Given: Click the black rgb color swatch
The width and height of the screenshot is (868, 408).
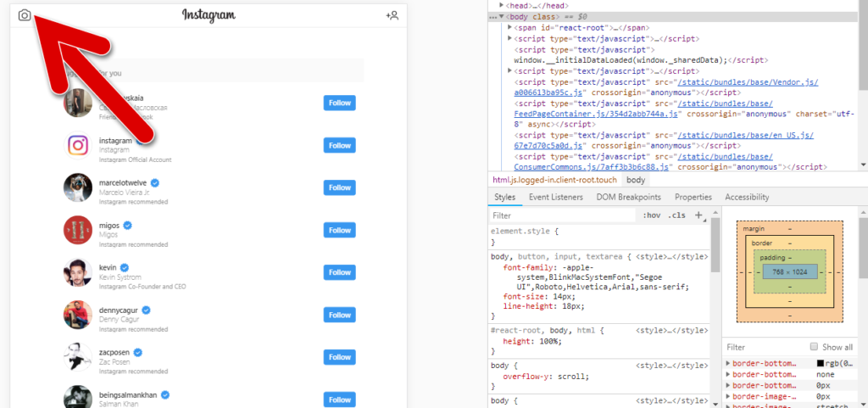Looking at the screenshot, I should (x=821, y=364).
